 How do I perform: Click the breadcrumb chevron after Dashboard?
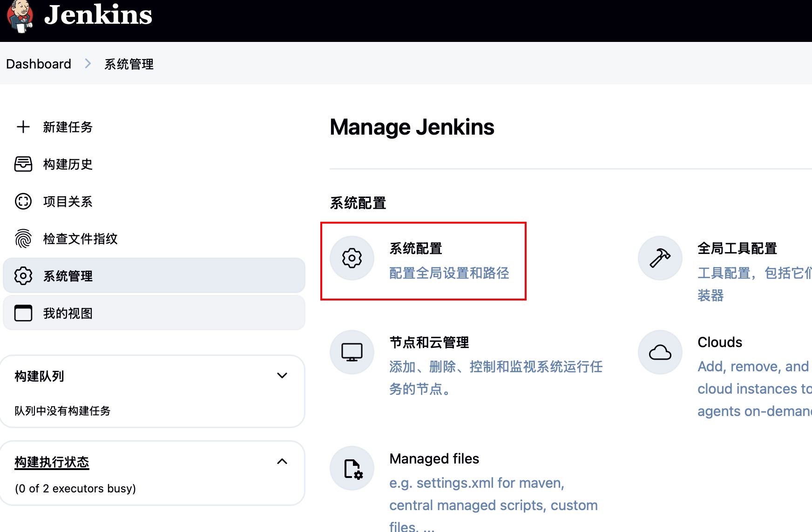click(88, 63)
